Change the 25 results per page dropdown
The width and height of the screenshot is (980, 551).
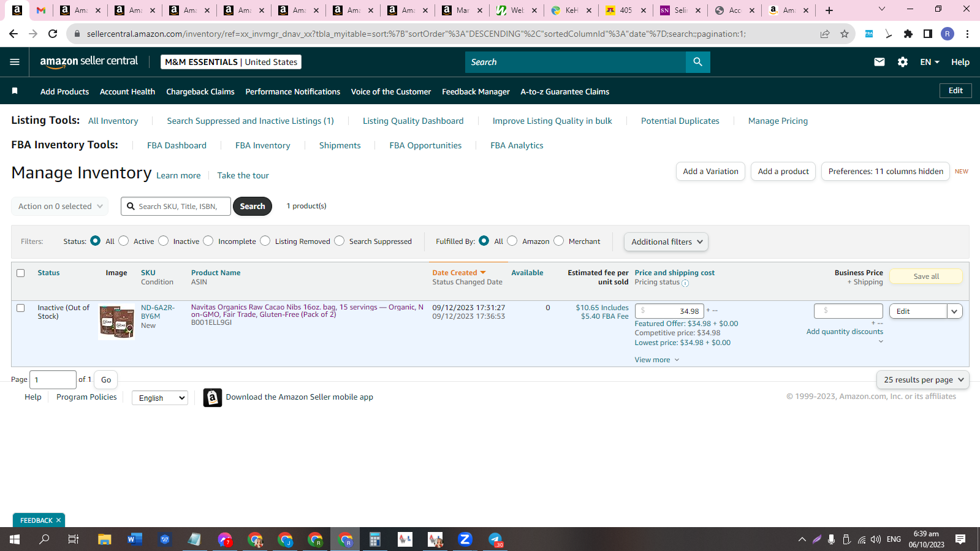pos(923,380)
